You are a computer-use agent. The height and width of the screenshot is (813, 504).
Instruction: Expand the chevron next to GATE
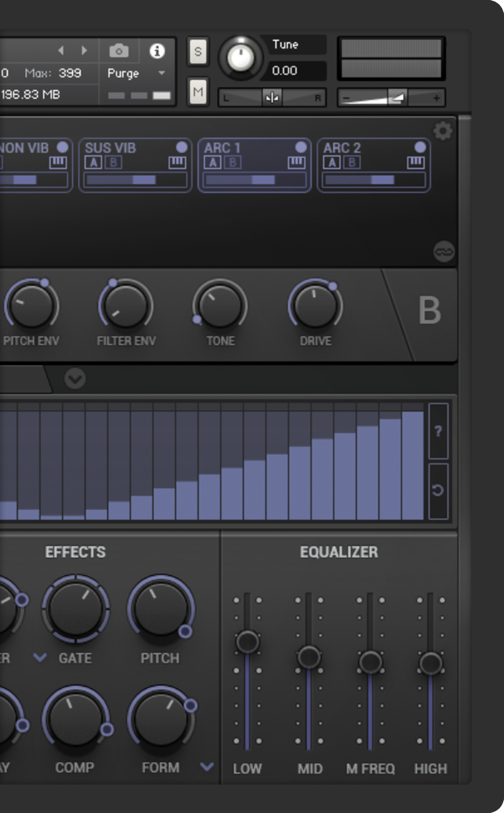[x=40, y=657]
